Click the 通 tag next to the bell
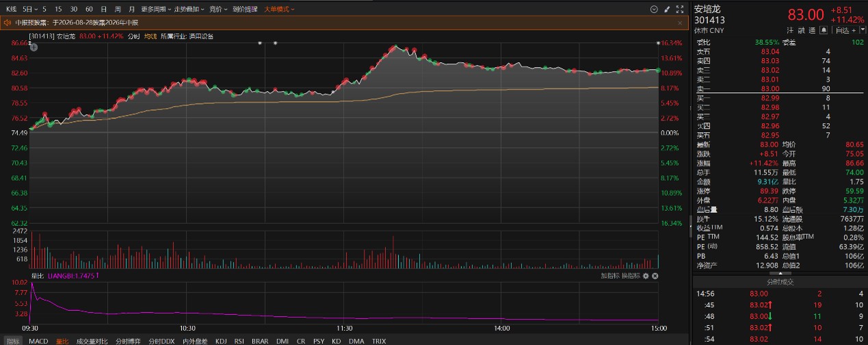868x345 pixels. [x=813, y=30]
